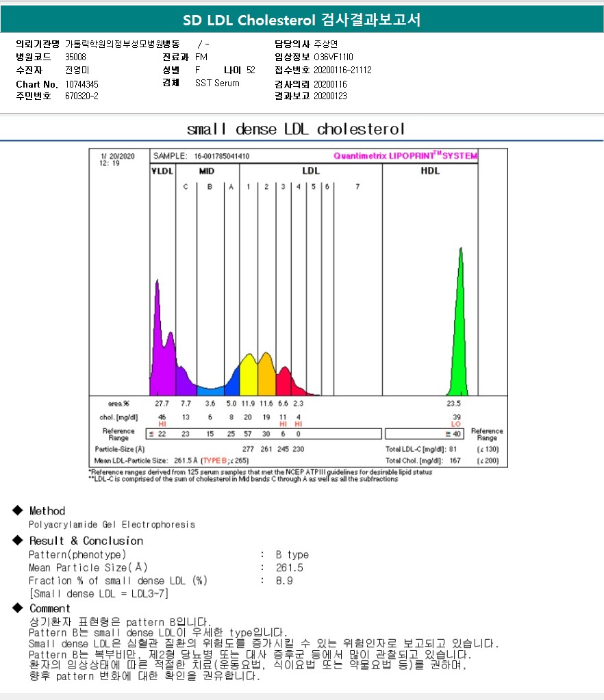Screen dimensions: 604x700
Task: Click the department value 'FM'
Action: (x=201, y=57)
